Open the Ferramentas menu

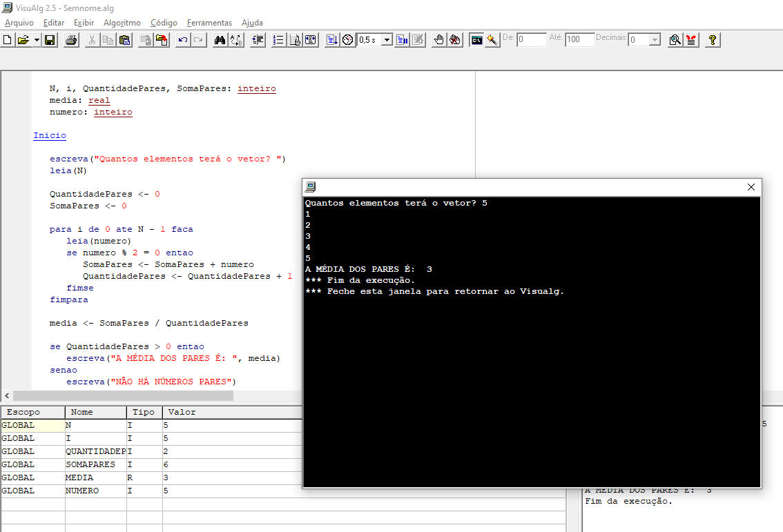pos(209,23)
